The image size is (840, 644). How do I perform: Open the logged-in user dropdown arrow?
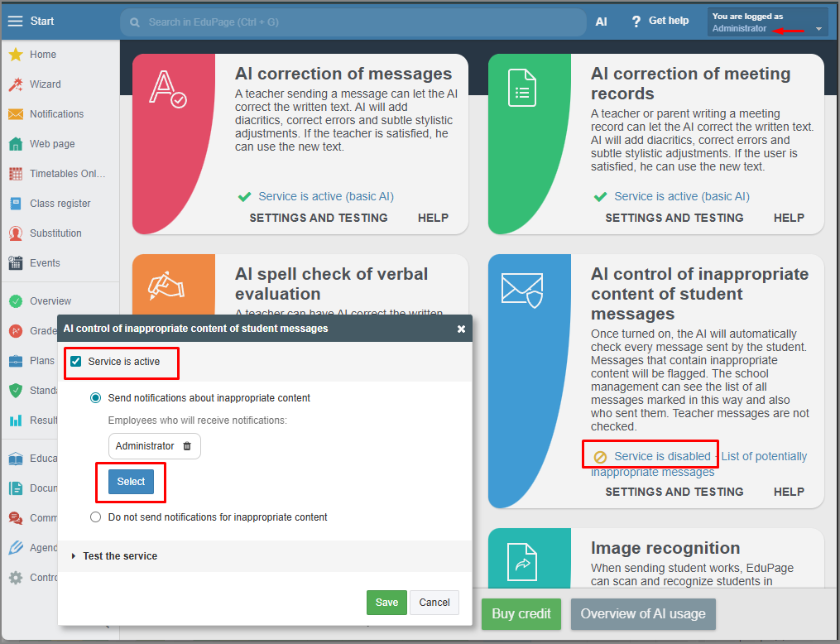[x=818, y=29]
